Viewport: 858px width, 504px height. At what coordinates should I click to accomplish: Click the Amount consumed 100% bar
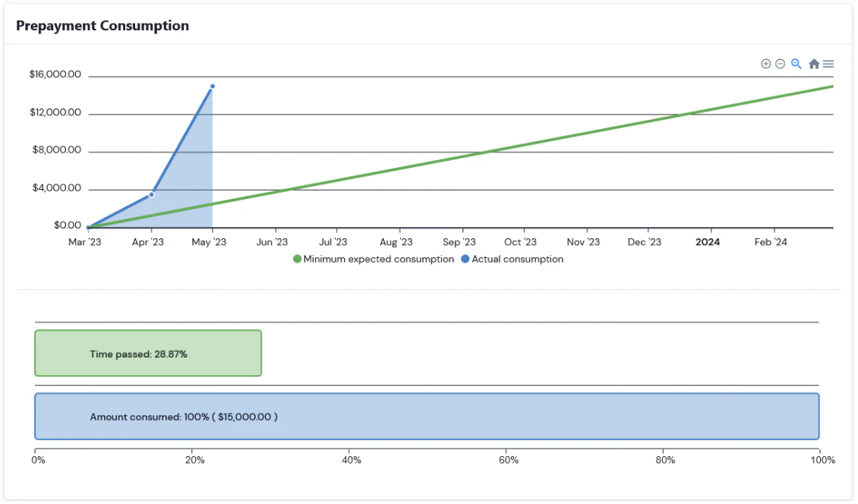tap(427, 417)
